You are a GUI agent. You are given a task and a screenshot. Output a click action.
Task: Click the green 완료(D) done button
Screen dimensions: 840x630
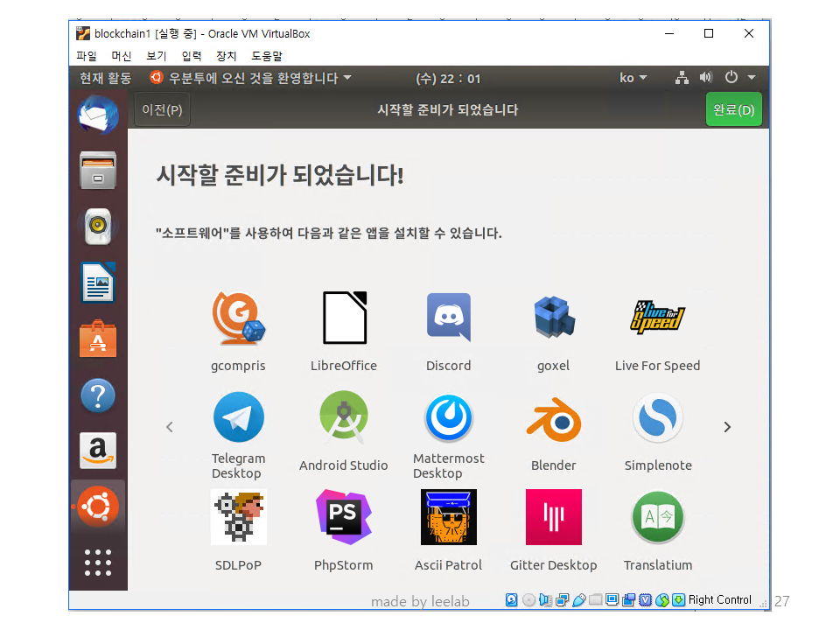click(x=733, y=110)
